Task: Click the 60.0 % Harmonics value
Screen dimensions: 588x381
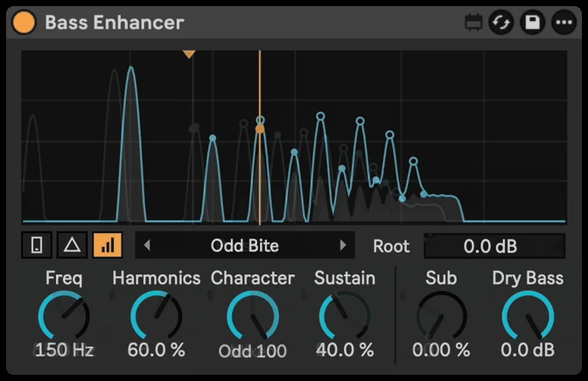Action: pyautogui.click(x=156, y=349)
